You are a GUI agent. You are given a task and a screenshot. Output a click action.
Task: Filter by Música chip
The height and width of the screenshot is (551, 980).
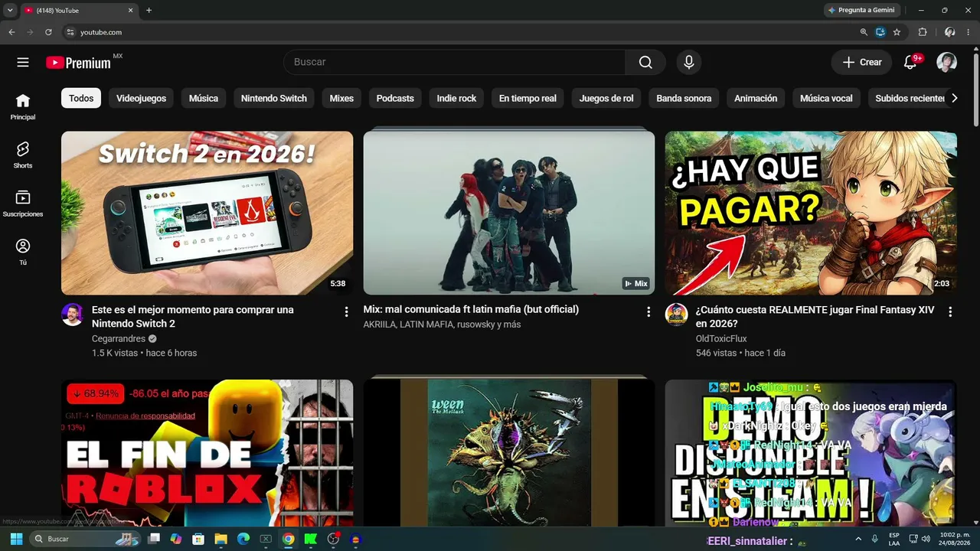point(204,98)
